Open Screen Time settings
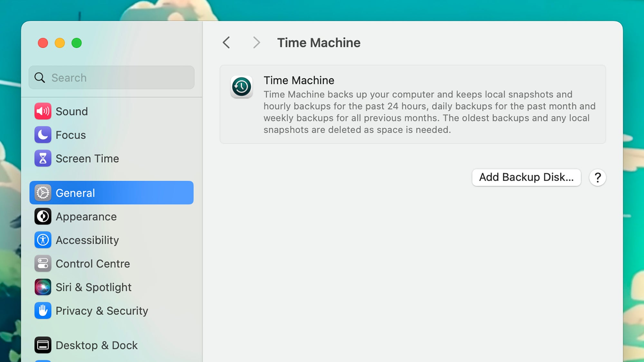 coord(87,158)
